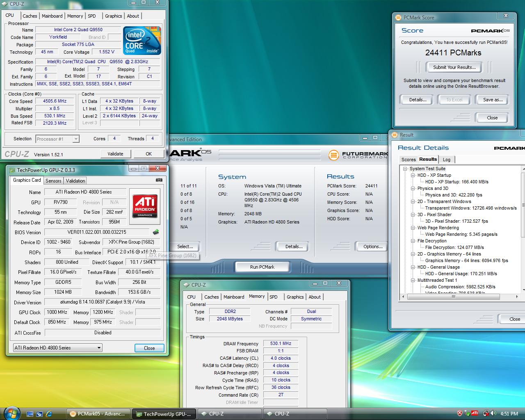The width and height of the screenshot is (525, 420).
Task: Click the Run PCMark button
Action: point(262,267)
